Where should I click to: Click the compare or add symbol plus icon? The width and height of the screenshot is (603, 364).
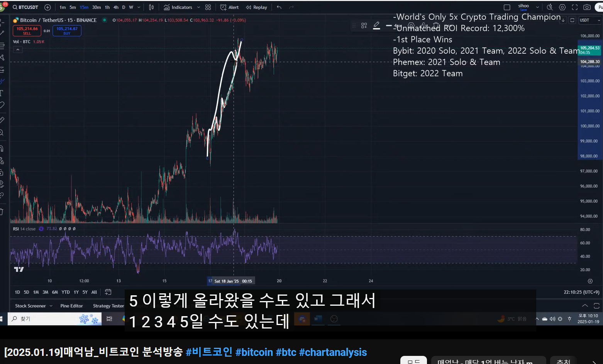click(47, 7)
